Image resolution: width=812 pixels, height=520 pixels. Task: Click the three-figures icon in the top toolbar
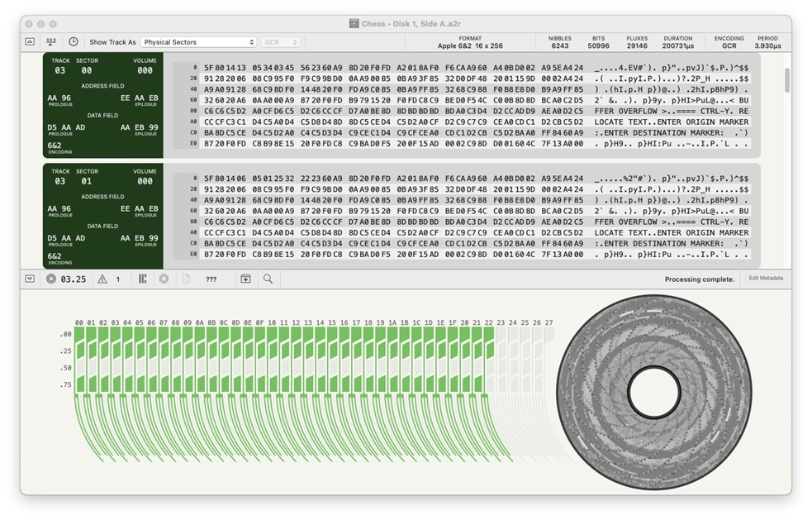tap(50, 41)
